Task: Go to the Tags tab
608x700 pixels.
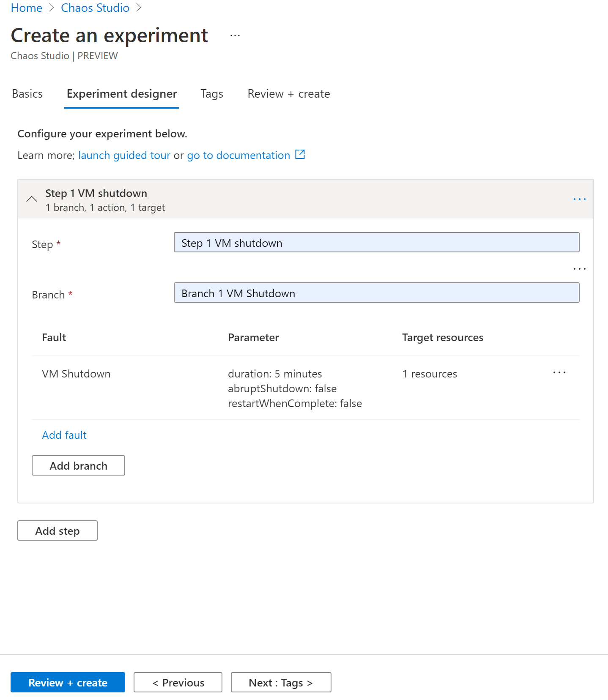Action: (x=212, y=94)
